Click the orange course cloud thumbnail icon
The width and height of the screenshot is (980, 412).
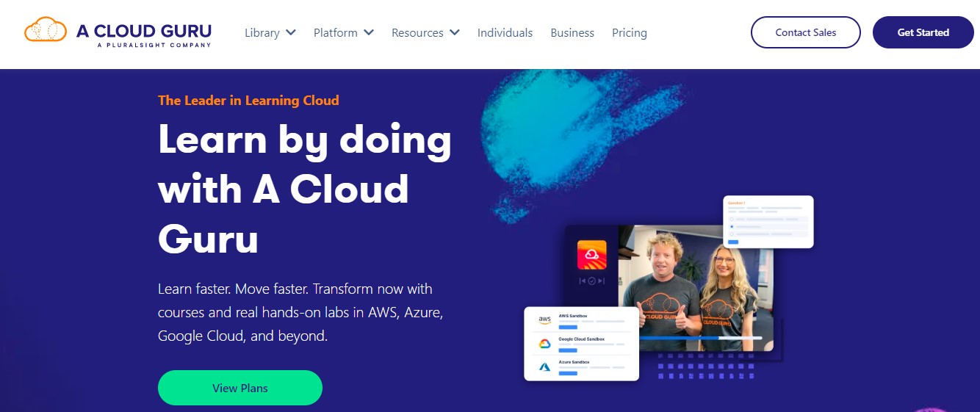point(592,255)
